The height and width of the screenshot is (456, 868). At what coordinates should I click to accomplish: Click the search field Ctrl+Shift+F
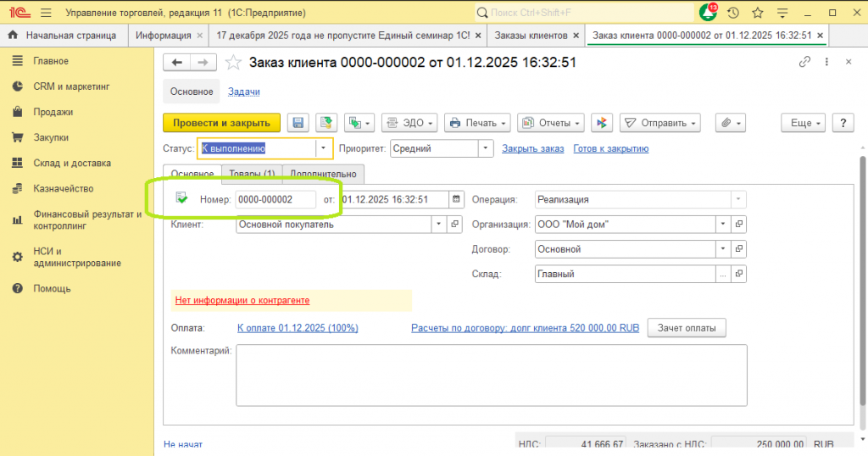584,12
